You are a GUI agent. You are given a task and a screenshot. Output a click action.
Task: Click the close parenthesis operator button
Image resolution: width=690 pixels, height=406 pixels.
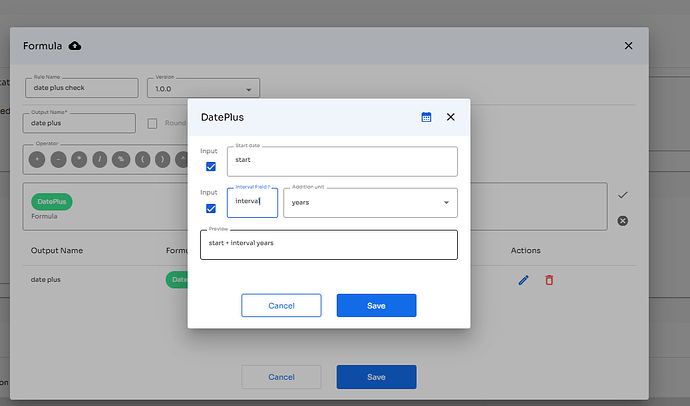point(163,159)
